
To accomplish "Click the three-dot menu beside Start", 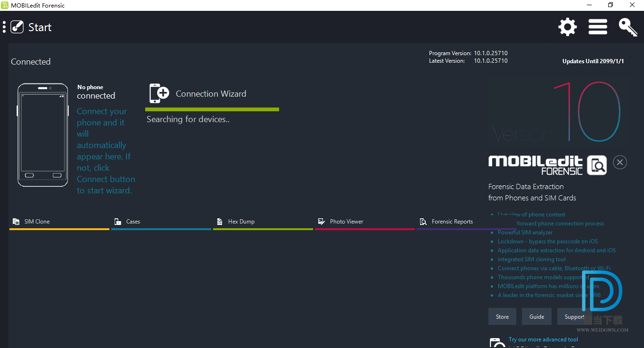I will pyautogui.click(x=4, y=27).
